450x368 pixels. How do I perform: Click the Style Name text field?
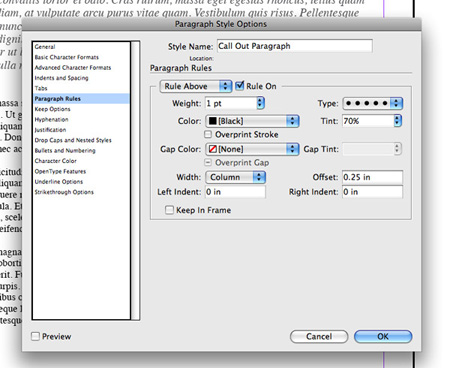(x=295, y=46)
